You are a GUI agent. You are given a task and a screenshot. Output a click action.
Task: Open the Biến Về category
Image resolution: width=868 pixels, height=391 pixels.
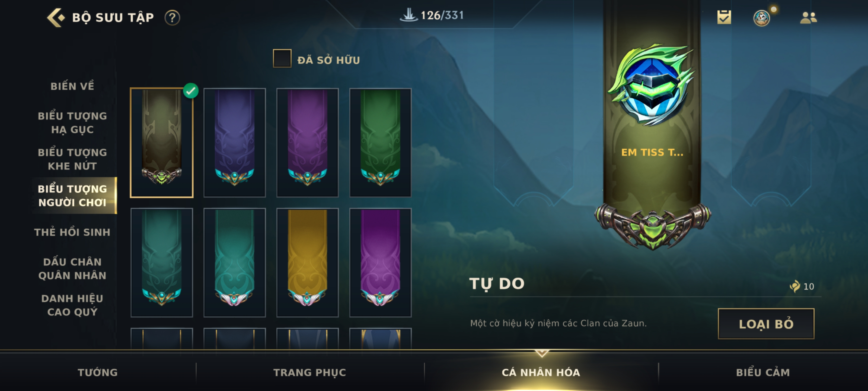click(72, 86)
